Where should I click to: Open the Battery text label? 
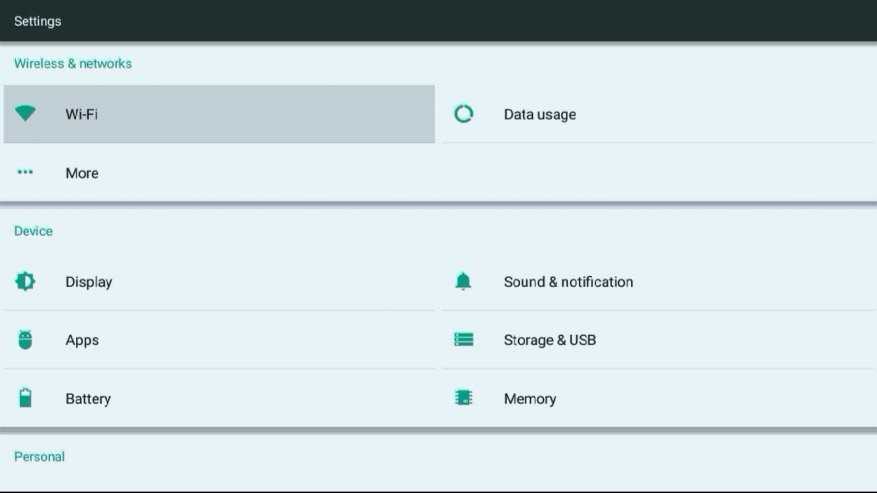pos(88,399)
